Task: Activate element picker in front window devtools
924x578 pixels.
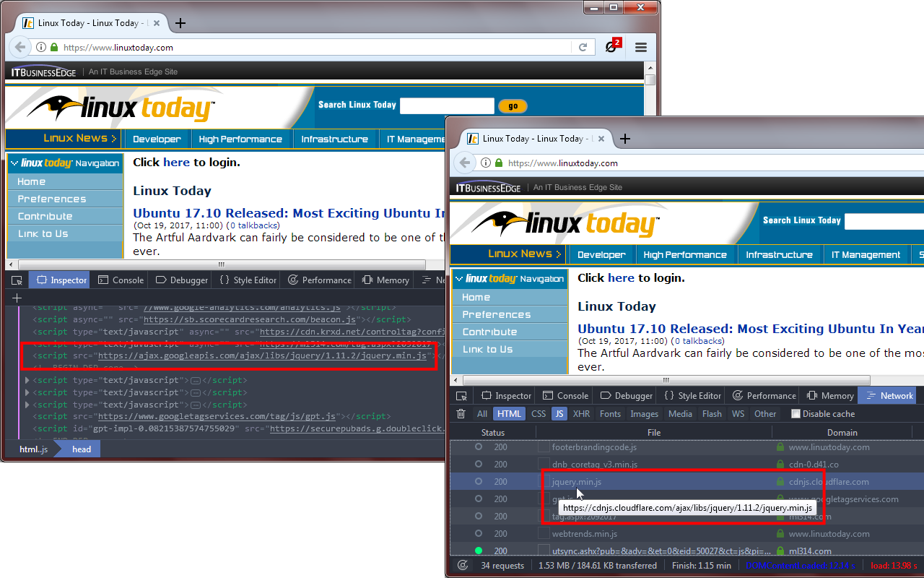Action: (x=462, y=396)
